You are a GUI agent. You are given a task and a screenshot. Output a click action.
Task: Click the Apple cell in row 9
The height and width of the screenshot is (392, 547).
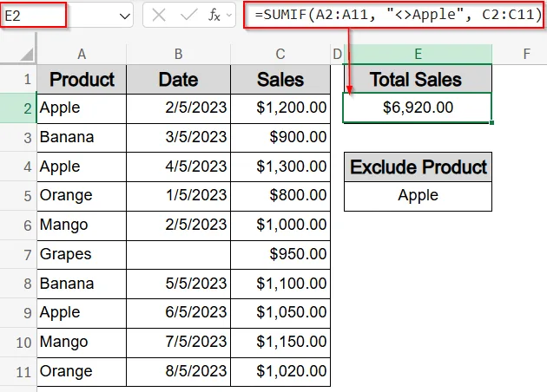[x=82, y=313]
